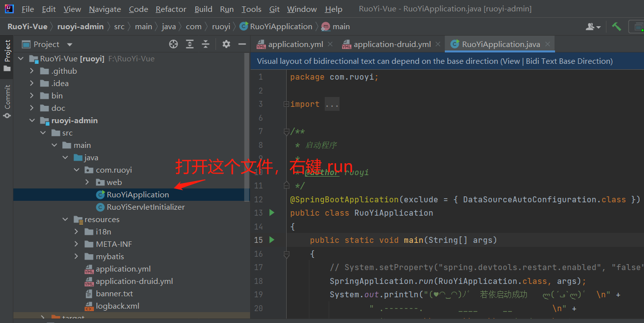Click RuoYi-Vue breadcrumb in navigation bar

pyautogui.click(x=27, y=26)
